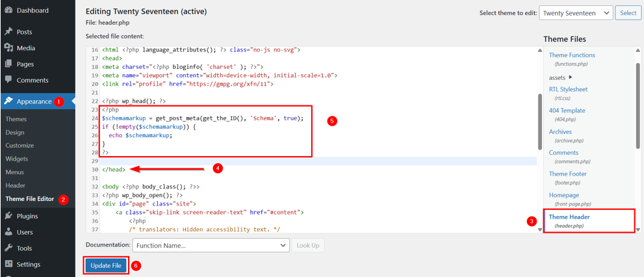Click the Users person icon
The height and width of the screenshot is (277, 644).
(x=8, y=232)
